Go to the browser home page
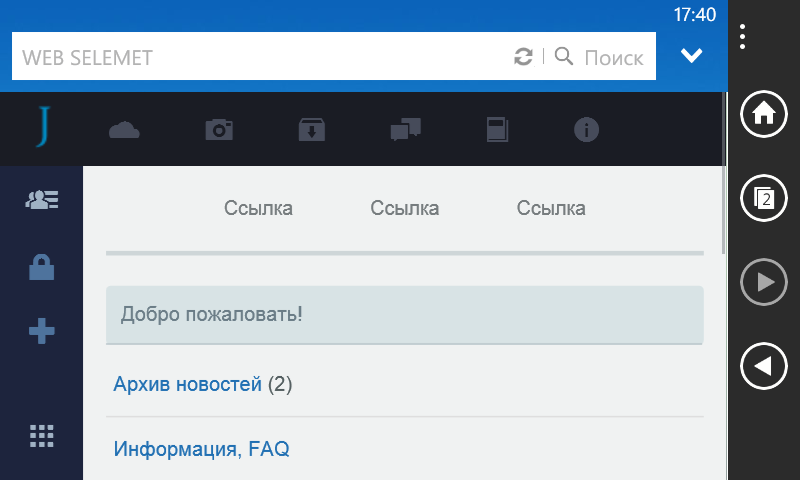800x480 pixels. (764, 113)
